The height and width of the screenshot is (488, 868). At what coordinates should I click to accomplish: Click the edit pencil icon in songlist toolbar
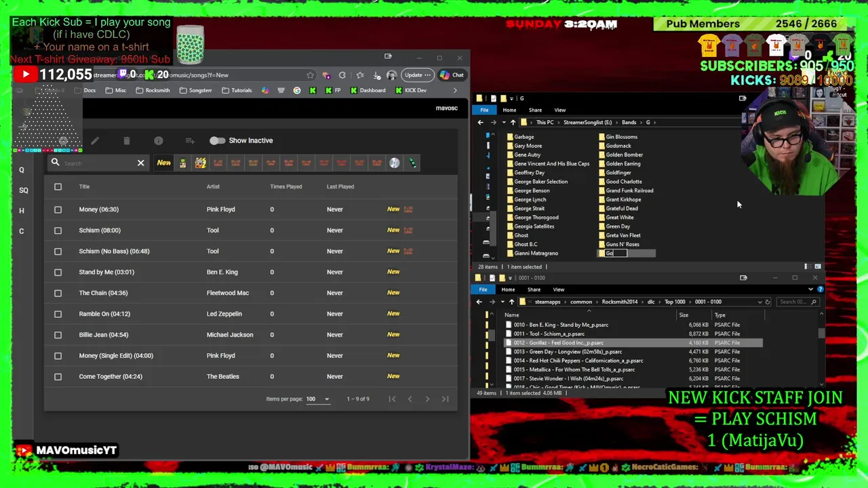pos(95,140)
